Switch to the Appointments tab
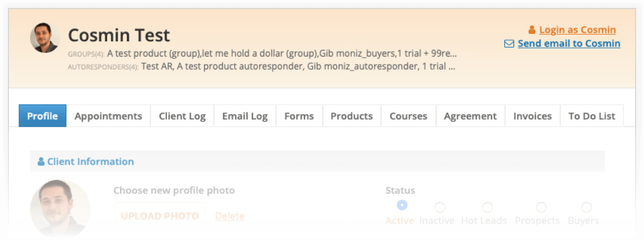The height and width of the screenshot is (240, 644). [108, 116]
